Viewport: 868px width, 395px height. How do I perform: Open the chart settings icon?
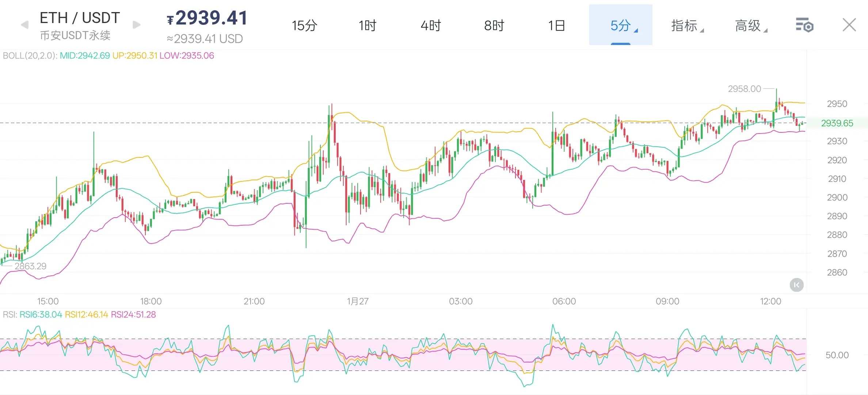point(804,25)
